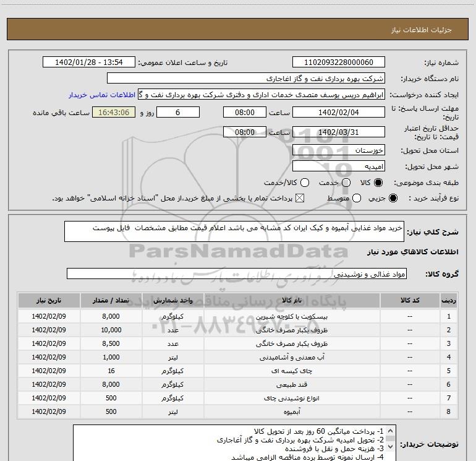The height and width of the screenshot is (461, 476).
Task: Click the نام کالا column header
Action: pos(292,301)
